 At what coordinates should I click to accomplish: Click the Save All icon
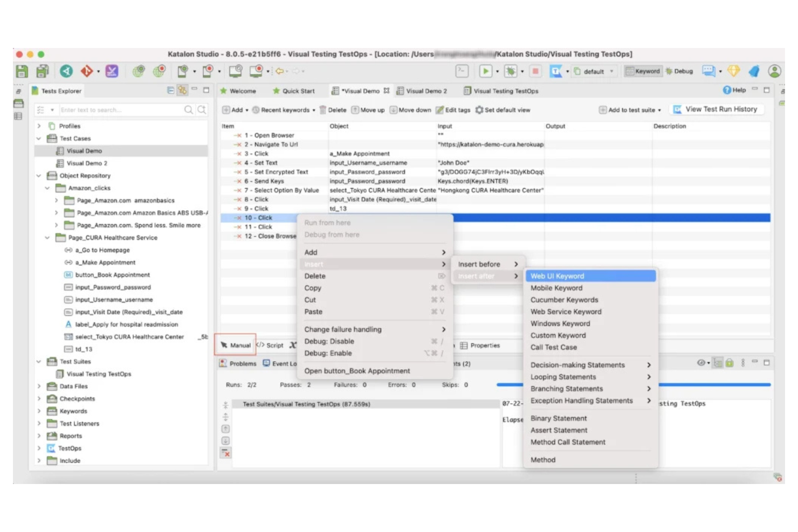tap(42, 71)
